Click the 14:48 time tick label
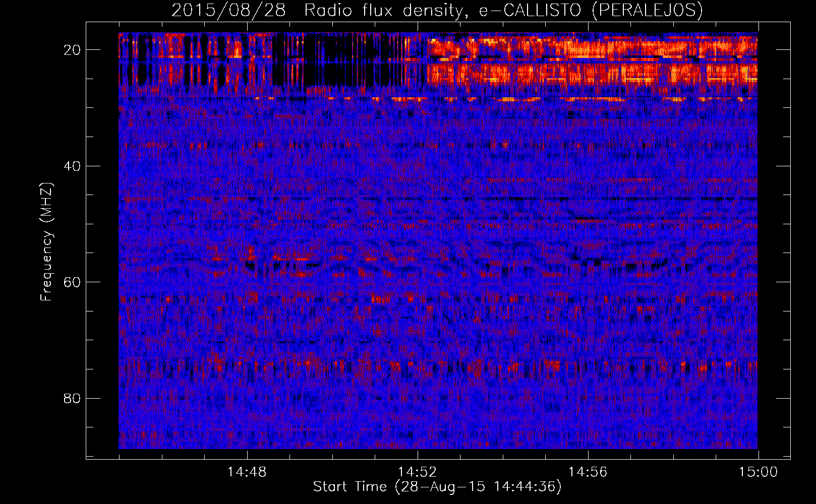The width and height of the screenshot is (816, 504). coord(247,472)
